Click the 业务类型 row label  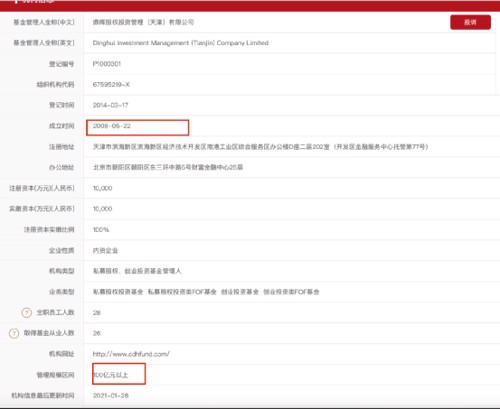pos(62,292)
